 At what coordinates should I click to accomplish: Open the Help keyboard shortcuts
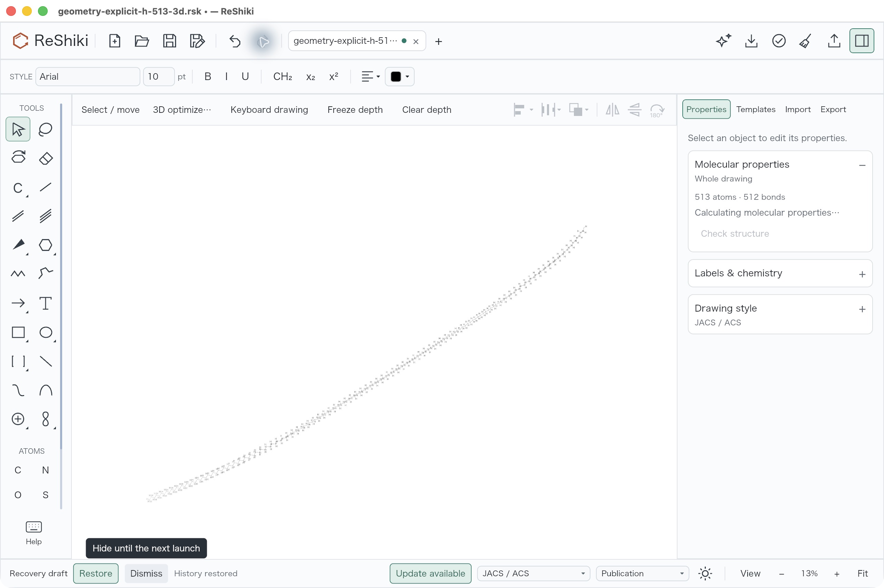click(x=33, y=533)
